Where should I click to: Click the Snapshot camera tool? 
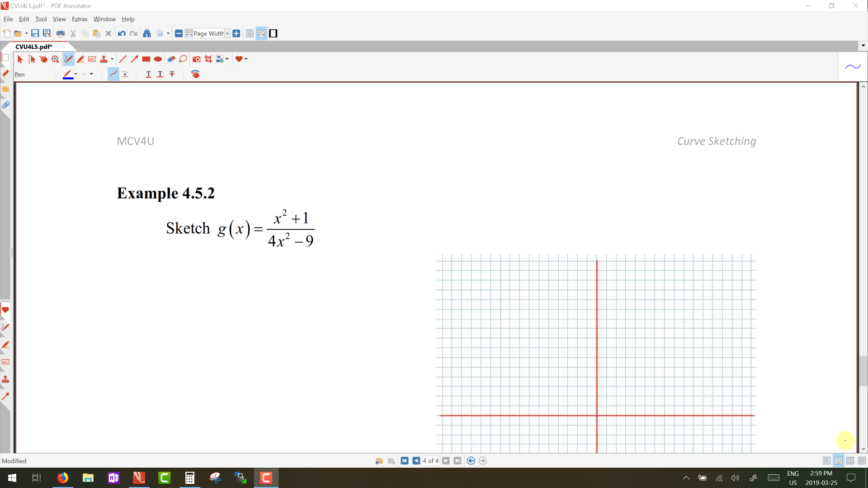click(196, 59)
